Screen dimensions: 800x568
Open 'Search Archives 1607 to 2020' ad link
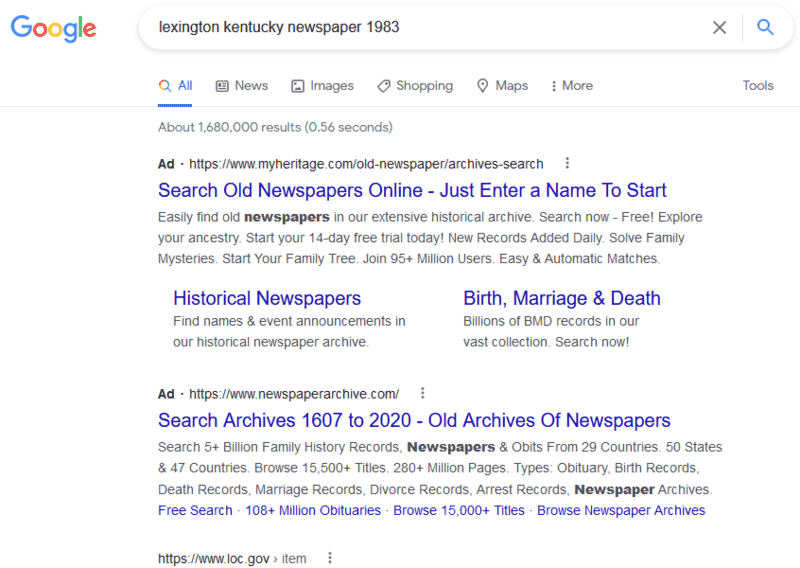tap(414, 420)
